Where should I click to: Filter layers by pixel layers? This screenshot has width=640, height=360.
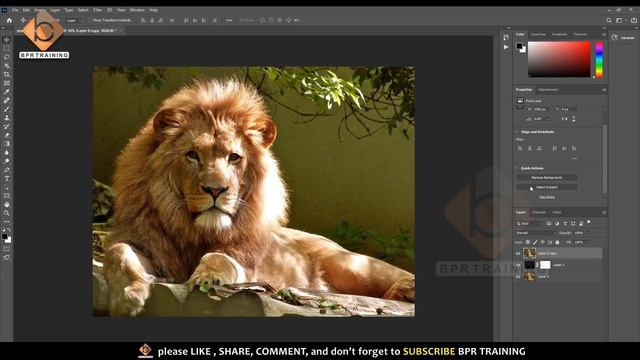coord(549,224)
